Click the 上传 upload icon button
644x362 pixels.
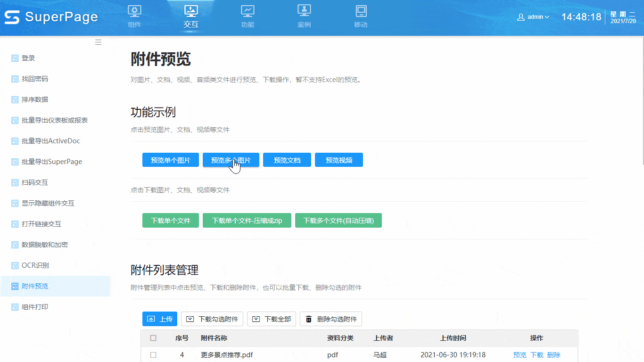point(152,319)
